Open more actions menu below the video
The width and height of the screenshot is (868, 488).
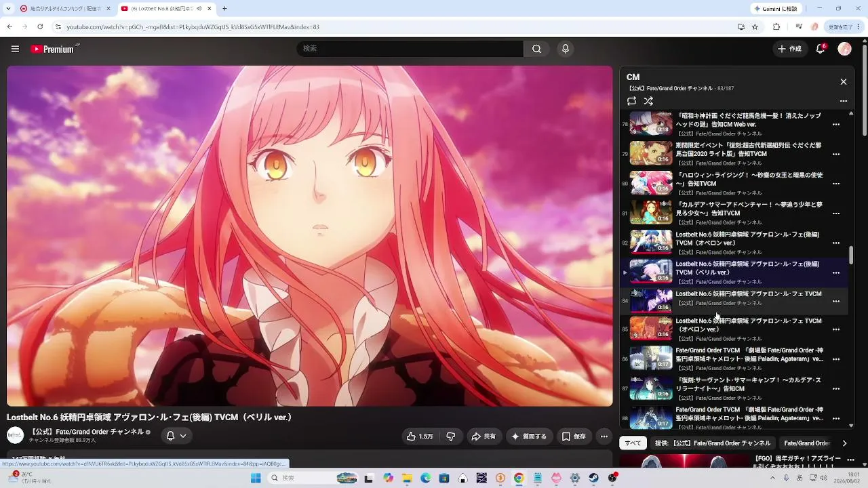click(x=604, y=436)
